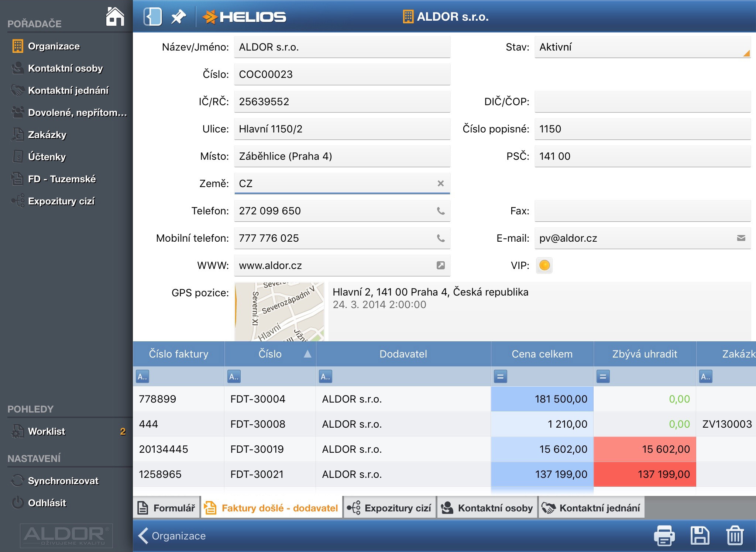Image resolution: width=756 pixels, height=552 pixels.
Task: Print the record with printer icon
Action: (664, 536)
